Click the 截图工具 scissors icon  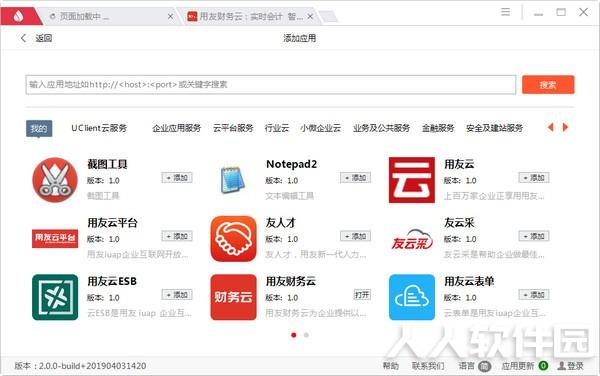(x=55, y=180)
